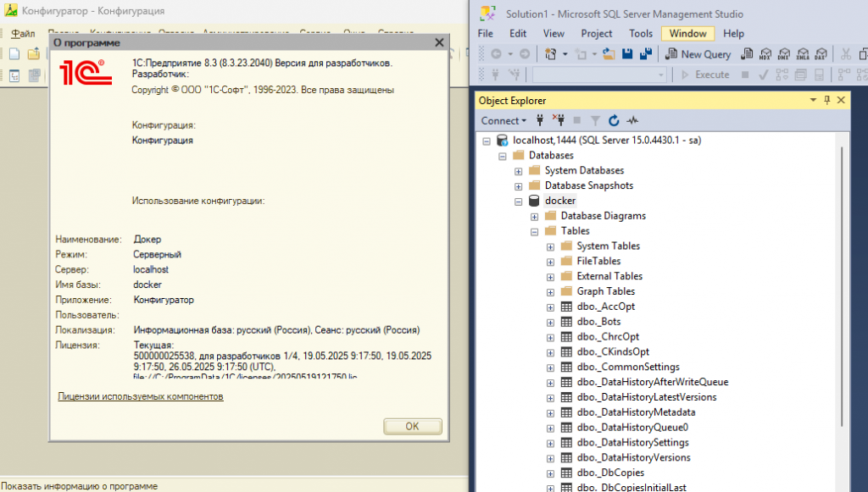This screenshot has height=492, width=868.
Task: Select the dbo._CommonSettings table
Action: coord(628,367)
